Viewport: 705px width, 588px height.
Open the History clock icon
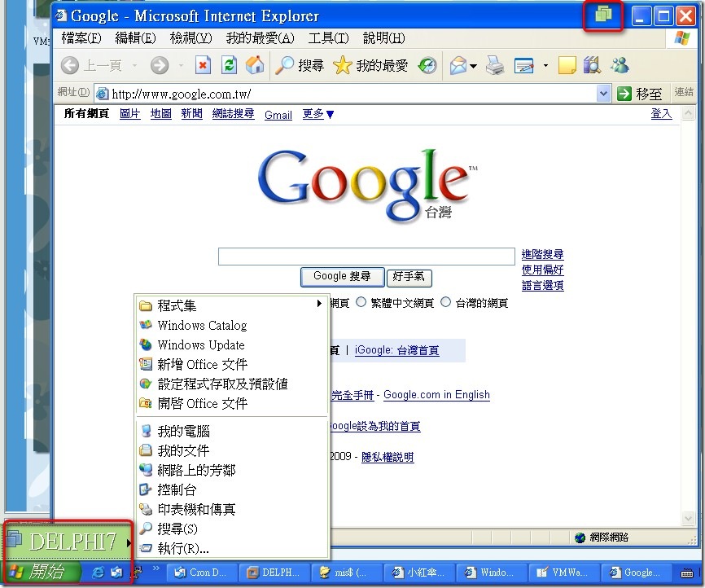(x=427, y=66)
